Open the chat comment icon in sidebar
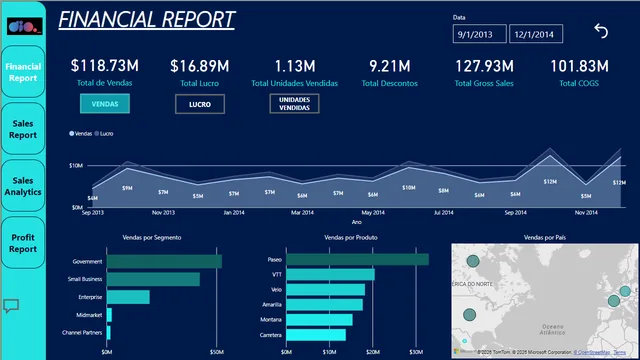640x360 pixels. 11,306
